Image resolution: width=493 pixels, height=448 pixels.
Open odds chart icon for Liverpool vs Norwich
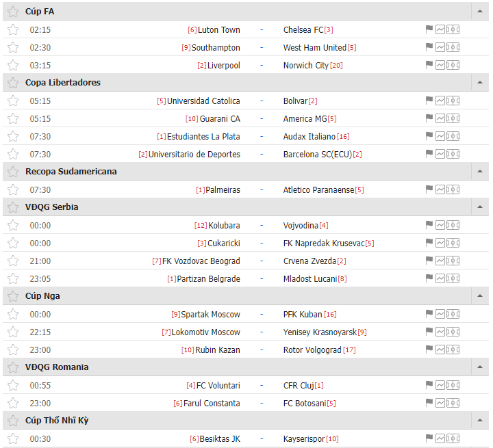tap(440, 65)
